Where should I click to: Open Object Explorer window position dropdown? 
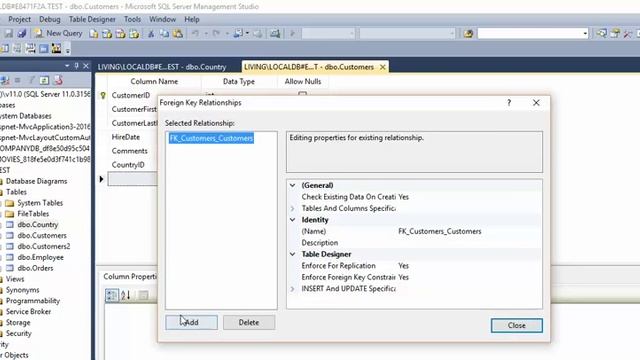point(67,66)
